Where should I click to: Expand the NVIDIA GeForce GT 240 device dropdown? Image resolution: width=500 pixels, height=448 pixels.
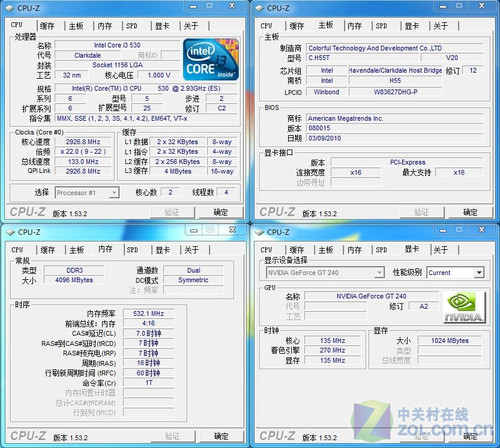(x=379, y=273)
